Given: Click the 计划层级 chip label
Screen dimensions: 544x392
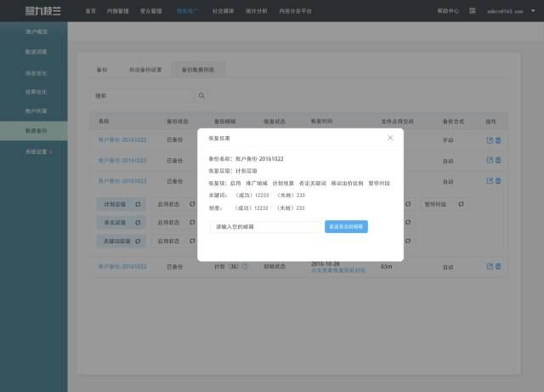Looking at the screenshot, I should pyautogui.click(x=115, y=204).
